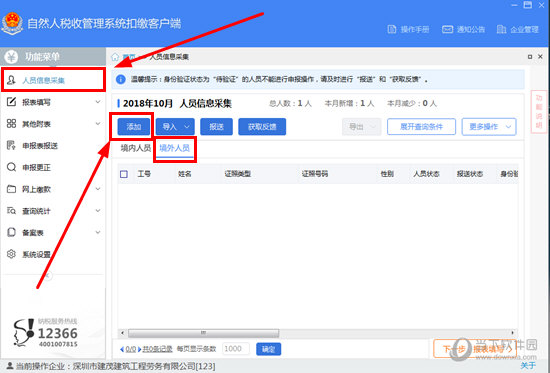Click the 共0条记录 link

click(157, 349)
